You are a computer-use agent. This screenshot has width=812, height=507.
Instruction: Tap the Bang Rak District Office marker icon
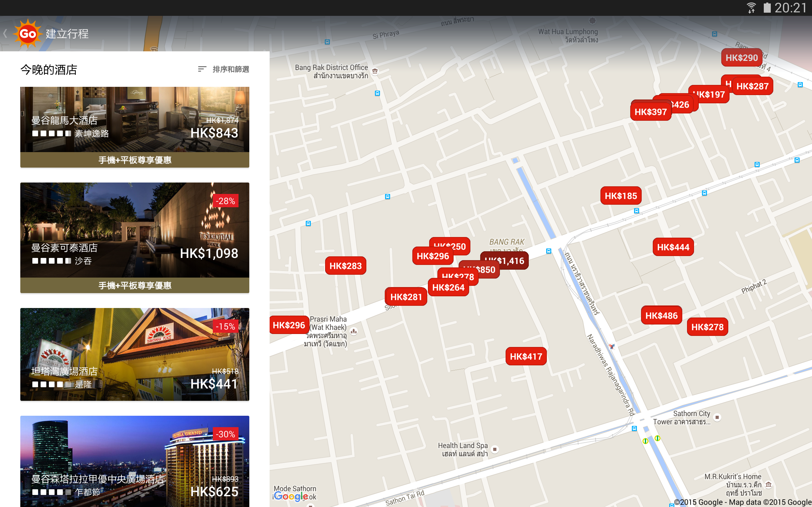click(375, 71)
